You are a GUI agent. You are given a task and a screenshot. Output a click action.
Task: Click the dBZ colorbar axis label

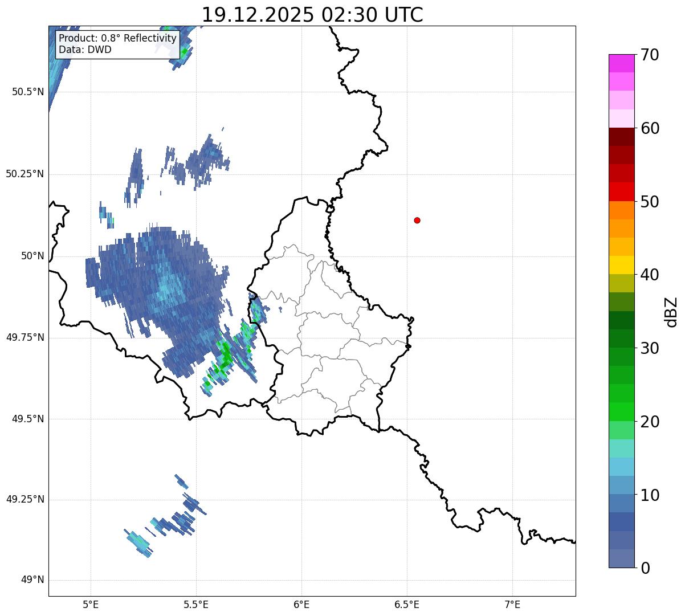click(671, 312)
